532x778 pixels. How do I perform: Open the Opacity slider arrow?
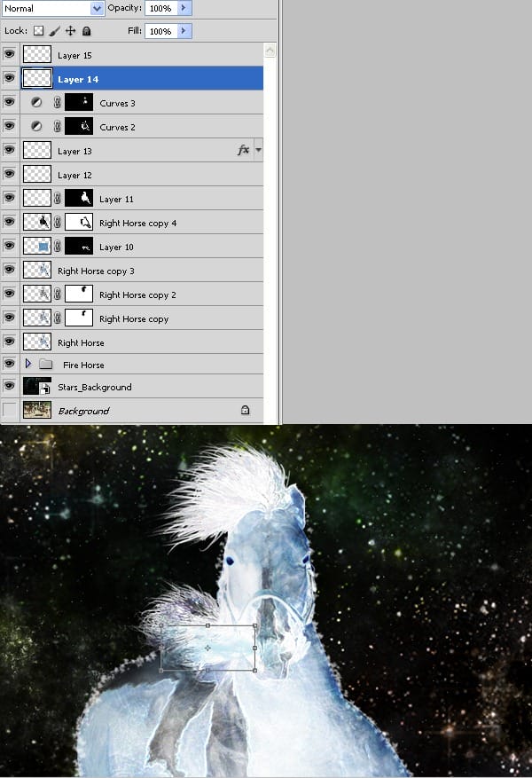pyautogui.click(x=184, y=8)
